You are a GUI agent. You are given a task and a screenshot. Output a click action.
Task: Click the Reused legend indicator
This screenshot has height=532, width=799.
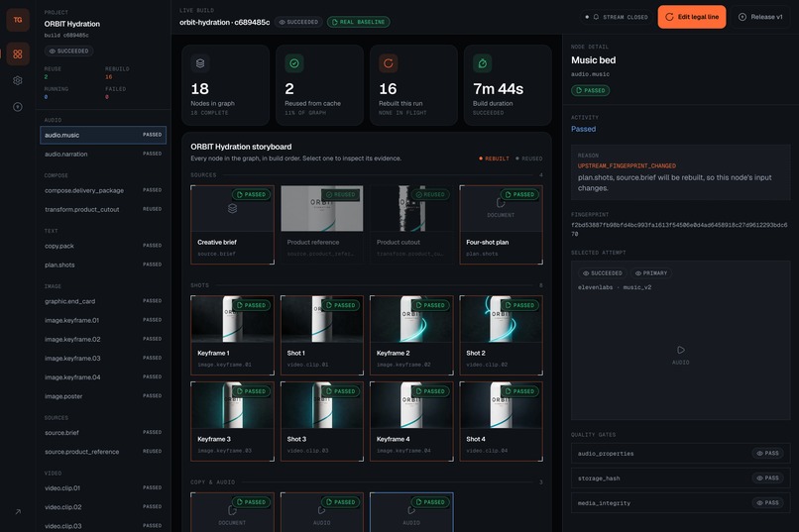(529, 159)
